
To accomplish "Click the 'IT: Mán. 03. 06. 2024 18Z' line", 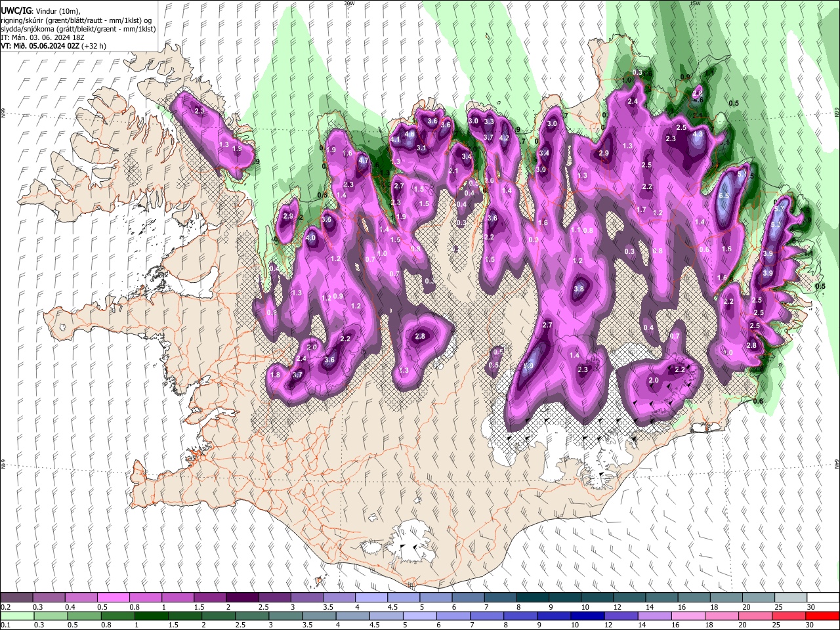I will [43, 37].
